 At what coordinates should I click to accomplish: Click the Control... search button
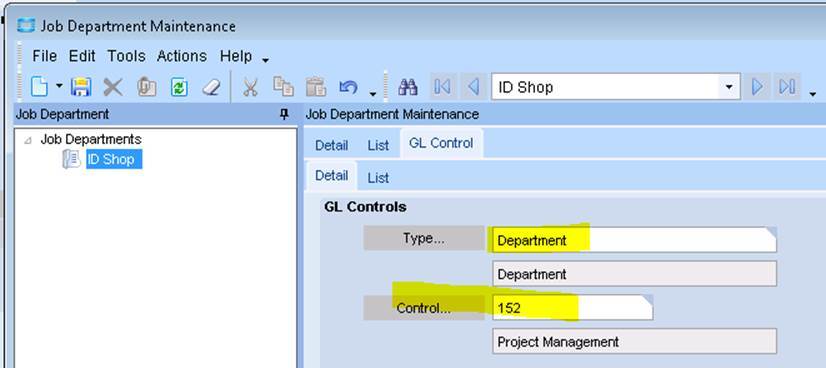(x=424, y=308)
